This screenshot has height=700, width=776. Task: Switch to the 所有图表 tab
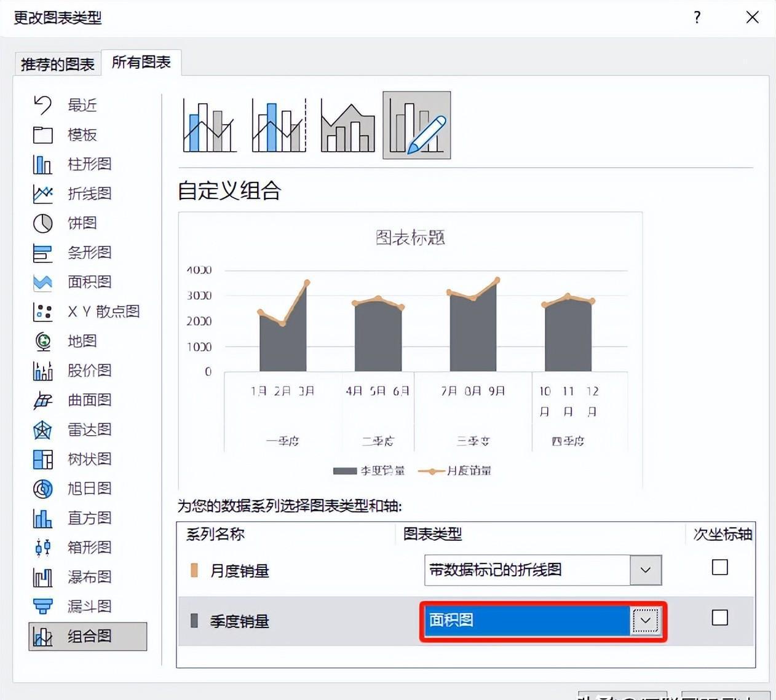click(141, 62)
